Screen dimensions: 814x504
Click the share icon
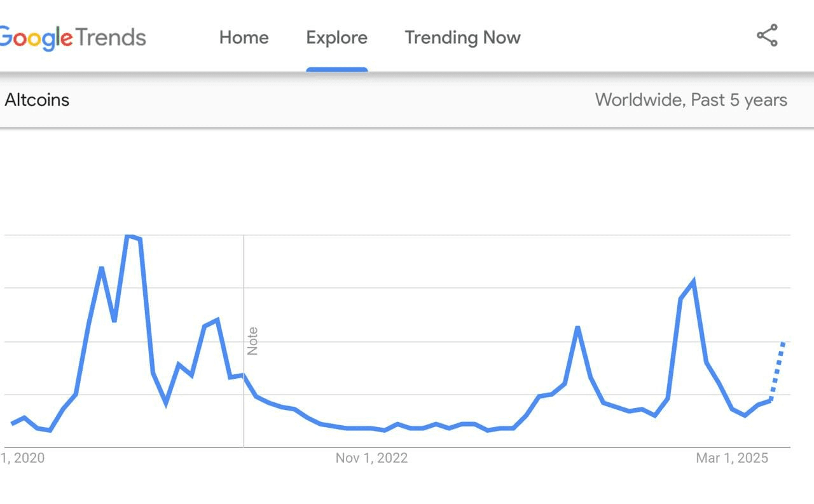coord(768,36)
